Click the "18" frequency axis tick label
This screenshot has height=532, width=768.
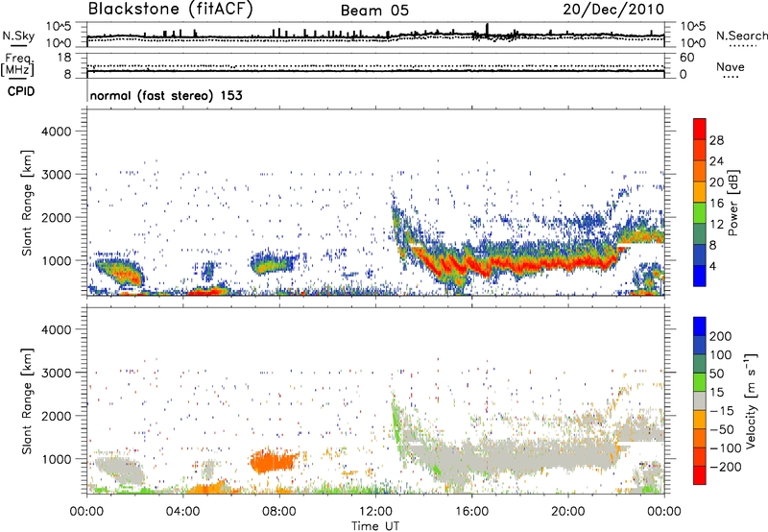tap(64, 58)
